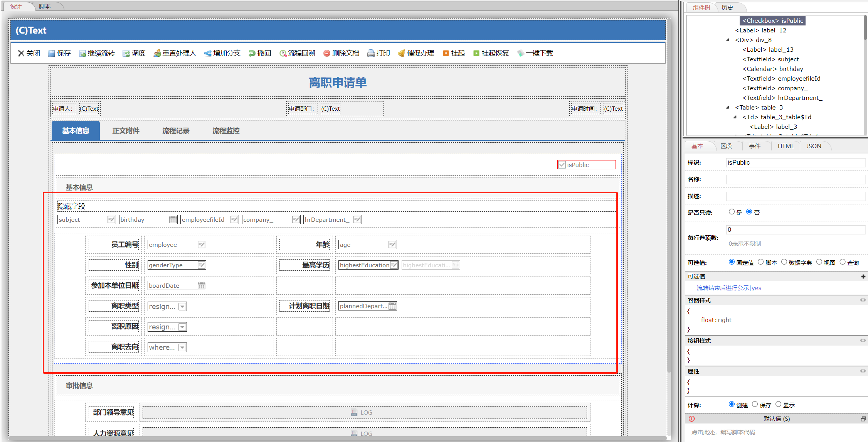This screenshot has height=442, width=868.
Task: Select 是 for 是否只读
Action: point(732,212)
